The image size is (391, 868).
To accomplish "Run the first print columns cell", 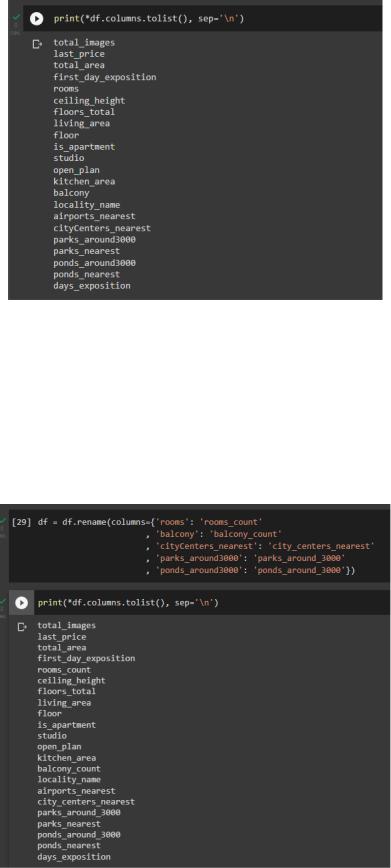I will click(x=37, y=19).
